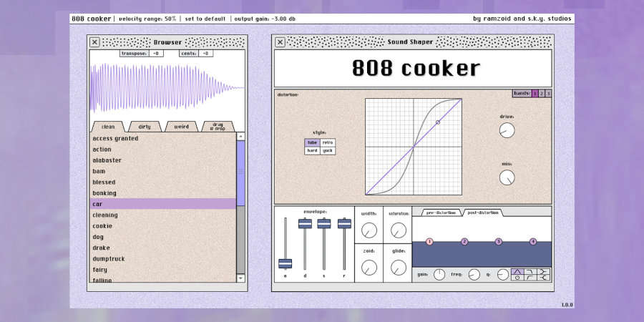Click the drive knob

[x=507, y=130]
